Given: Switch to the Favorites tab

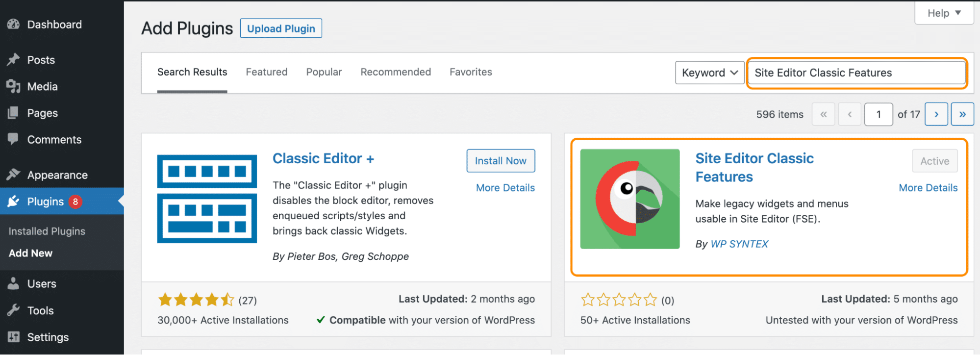Looking at the screenshot, I should (471, 72).
